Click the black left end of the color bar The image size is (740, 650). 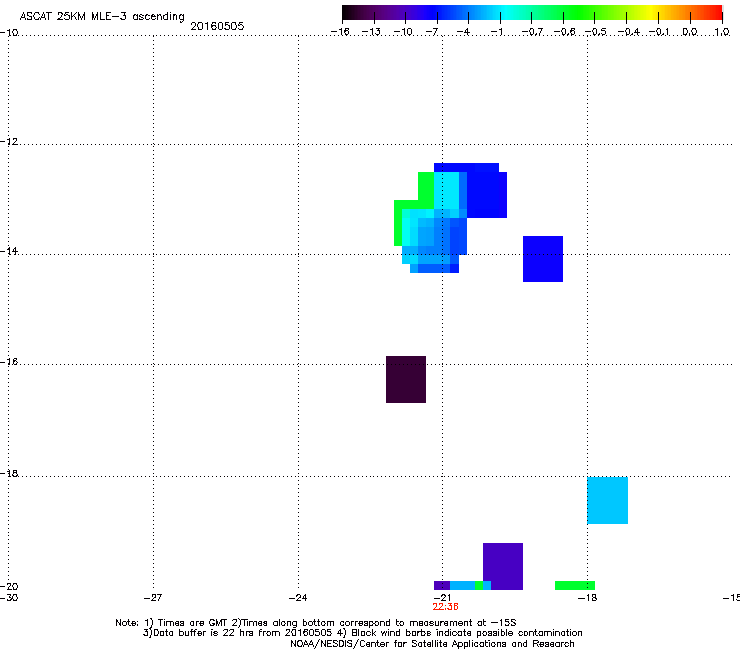(x=349, y=12)
